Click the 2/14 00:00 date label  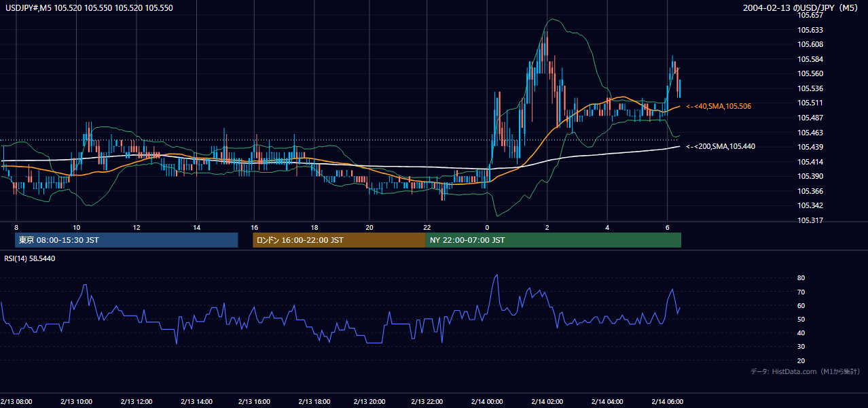tap(486, 401)
